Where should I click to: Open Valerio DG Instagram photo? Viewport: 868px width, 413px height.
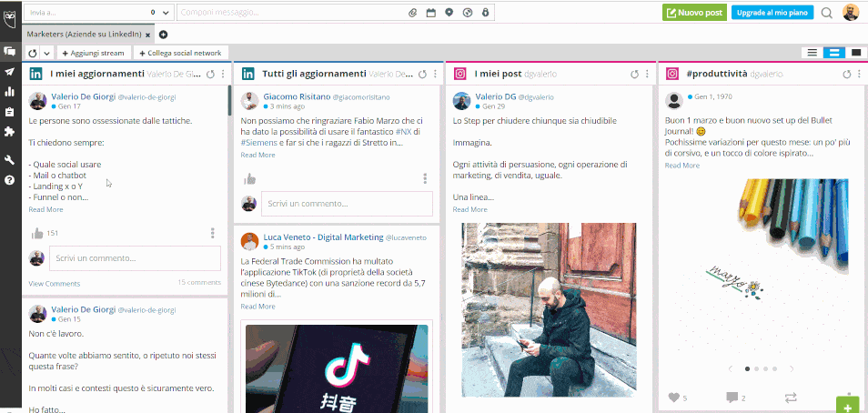coord(549,310)
